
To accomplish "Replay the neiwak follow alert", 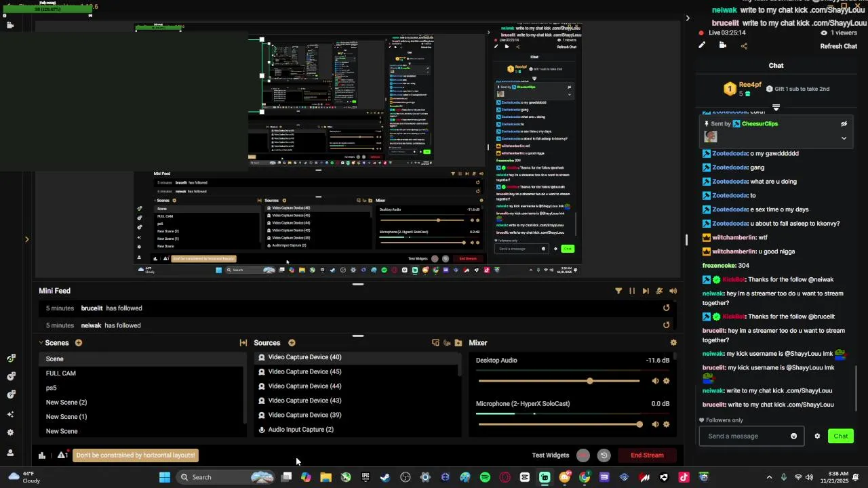I will click(x=666, y=325).
